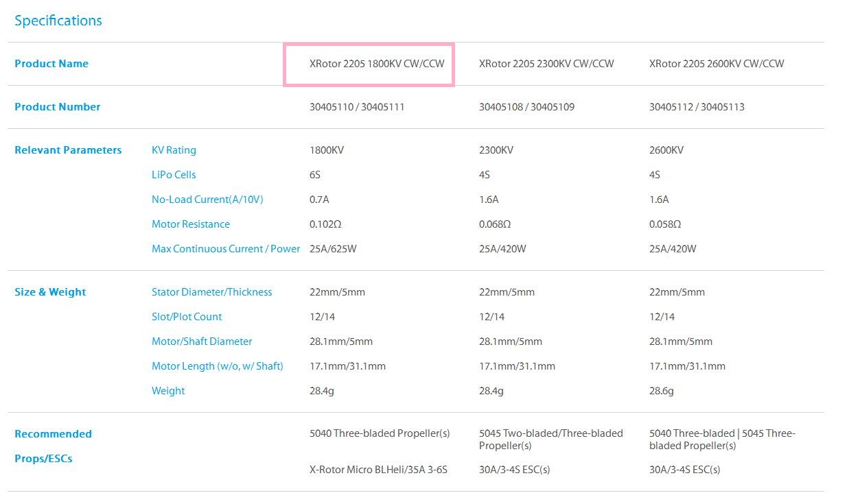Select the Product Name row label
This screenshot has height=504, width=860.
51,64
